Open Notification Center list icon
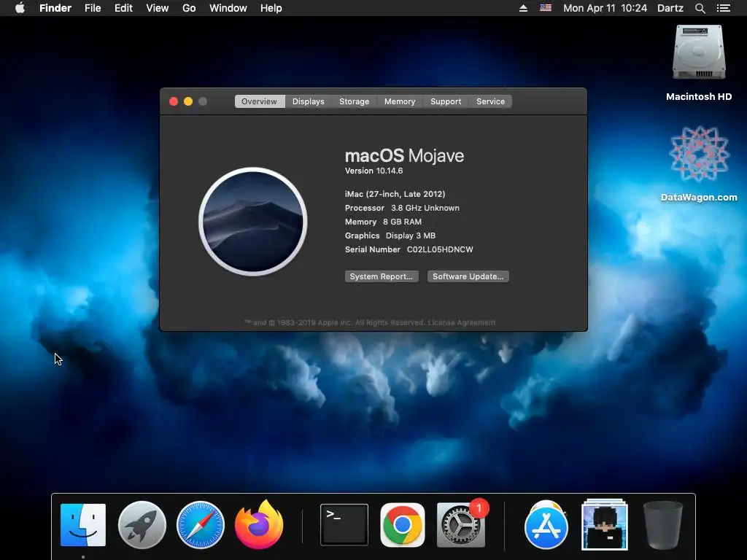The image size is (747, 560). [x=723, y=8]
